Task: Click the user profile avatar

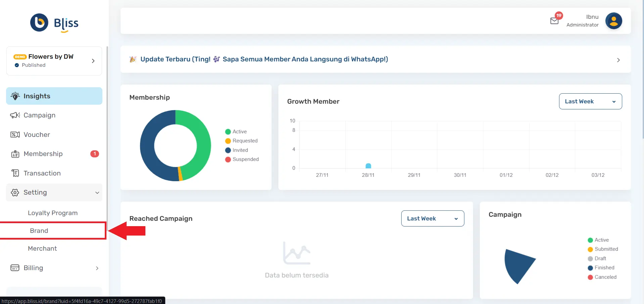Action: pos(613,21)
